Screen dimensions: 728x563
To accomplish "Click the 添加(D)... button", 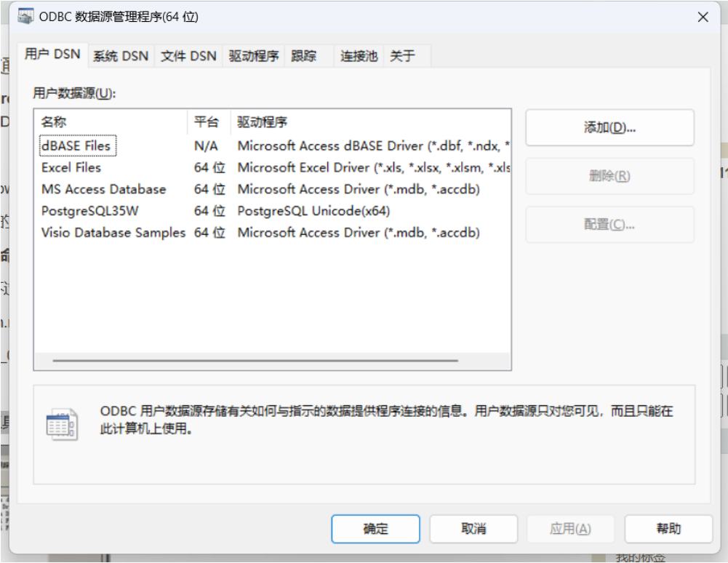I will (609, 128).
